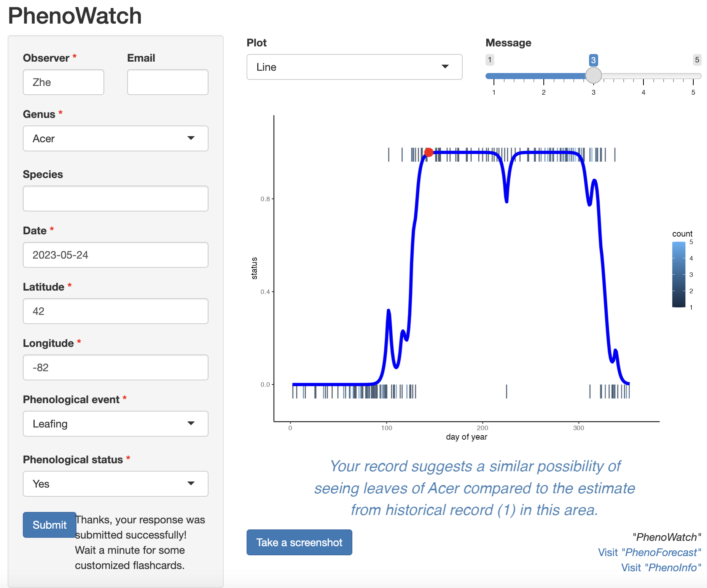Click the Longitude input field
This screenshot has height=588, width=707.
116,367
